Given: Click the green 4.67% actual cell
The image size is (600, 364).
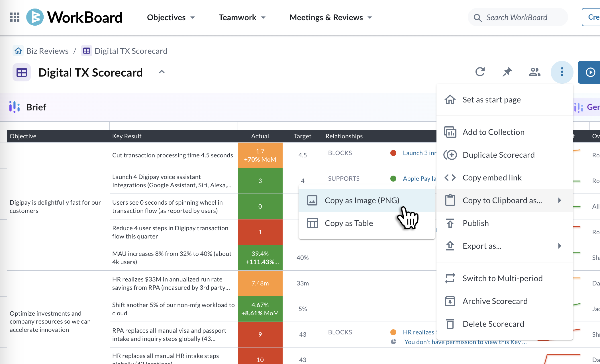Looking at the screenshot, I should point(260,309).
